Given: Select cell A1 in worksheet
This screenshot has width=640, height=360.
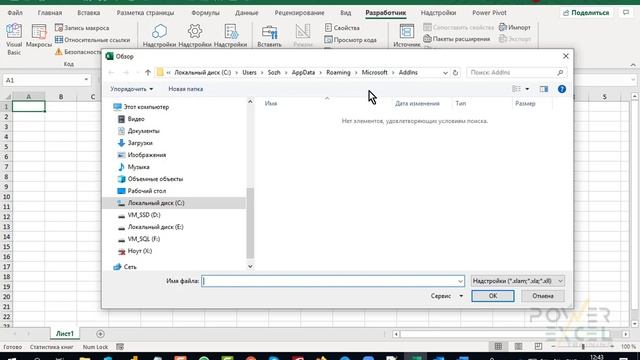Looking at the screenshot, I should point(29,107).
